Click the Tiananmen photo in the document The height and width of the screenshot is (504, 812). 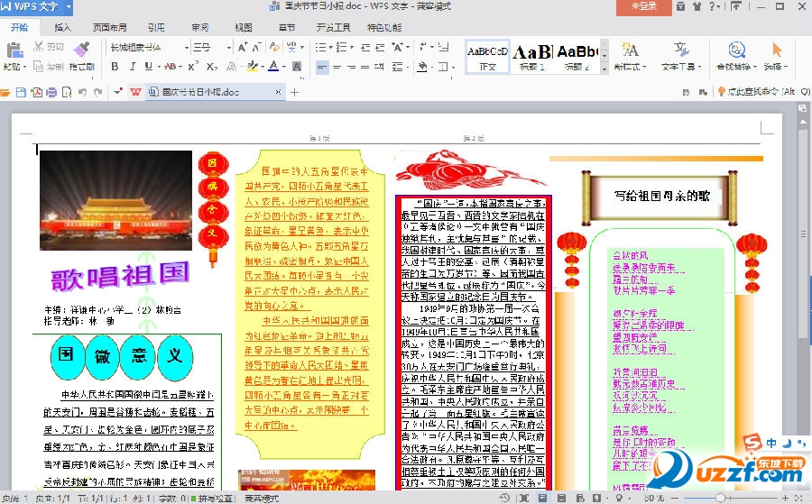pos(116,200)
